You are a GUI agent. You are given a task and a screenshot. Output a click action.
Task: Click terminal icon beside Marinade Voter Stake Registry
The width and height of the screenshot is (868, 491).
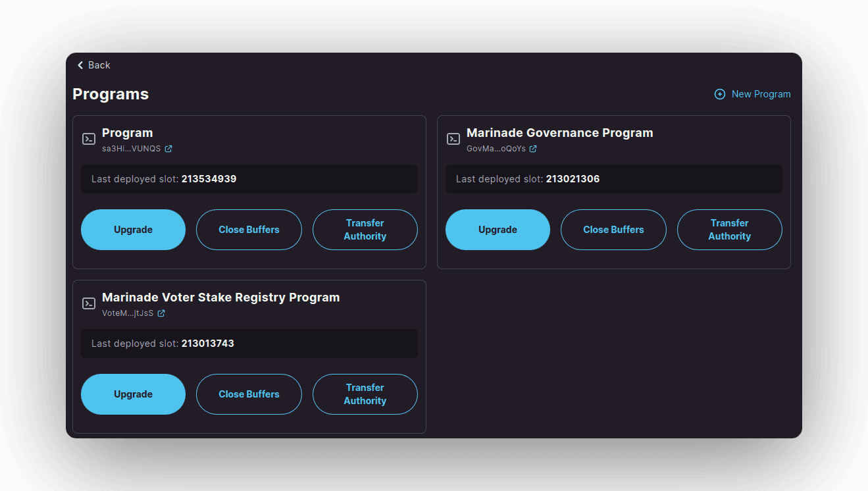pos(89,303)
